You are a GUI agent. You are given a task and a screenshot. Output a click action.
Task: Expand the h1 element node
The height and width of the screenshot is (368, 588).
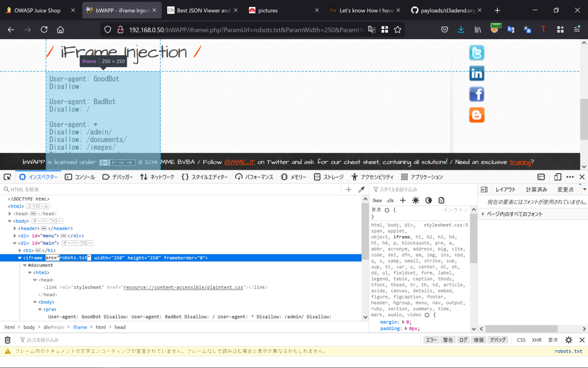[x=20, y=251]
